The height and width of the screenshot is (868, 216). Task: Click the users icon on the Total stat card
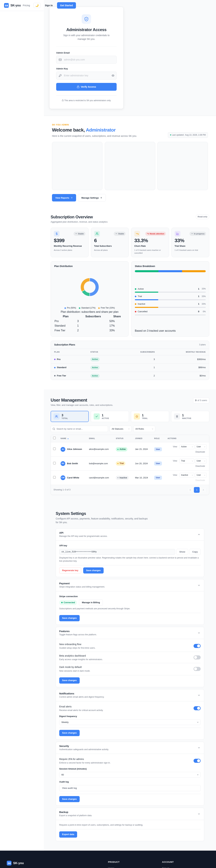pyautogui.click(x=56, y=416)
